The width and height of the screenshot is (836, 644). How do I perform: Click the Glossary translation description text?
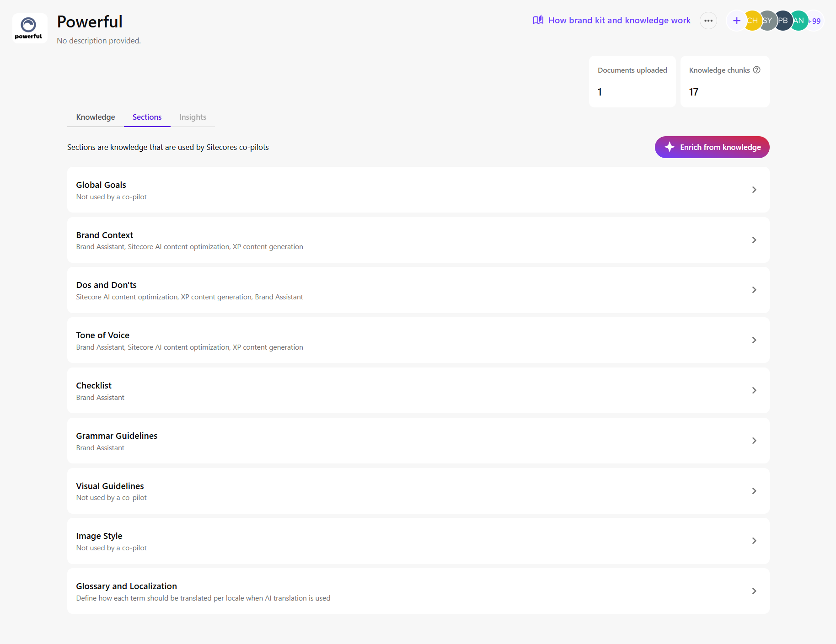coord(203,598)
